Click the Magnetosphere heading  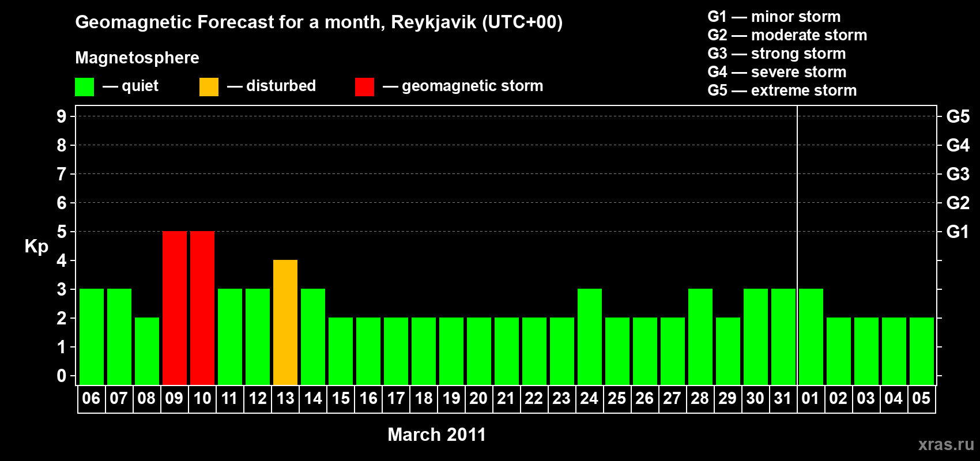point(137,58)
